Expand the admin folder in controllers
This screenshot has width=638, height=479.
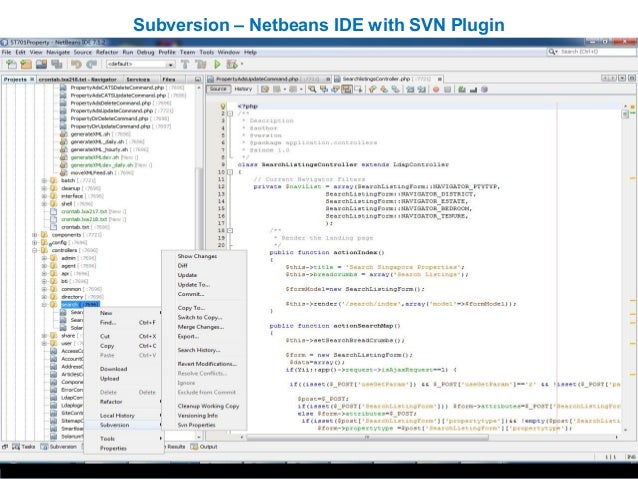46,257
